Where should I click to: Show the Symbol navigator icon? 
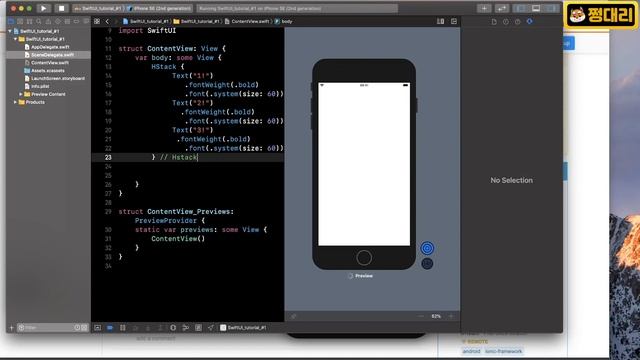(29, 21)
